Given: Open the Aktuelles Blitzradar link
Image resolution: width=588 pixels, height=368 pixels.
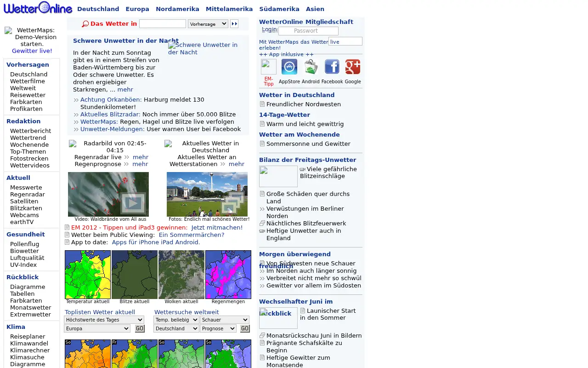Looking at the screenshot, I should point(110,115).
